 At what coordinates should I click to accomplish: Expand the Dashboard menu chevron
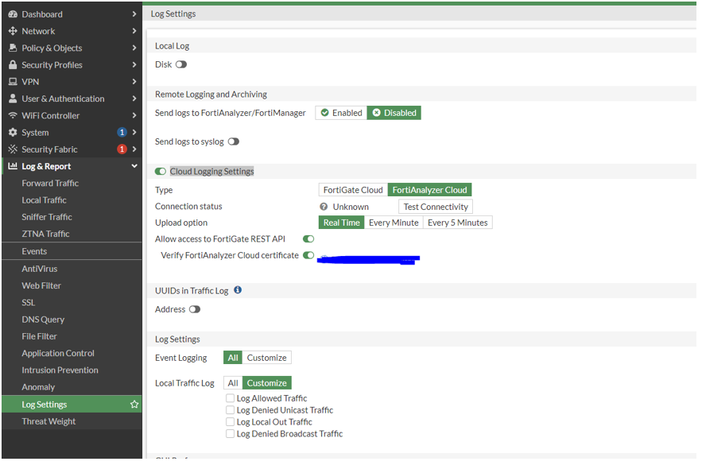pos(134,14)
